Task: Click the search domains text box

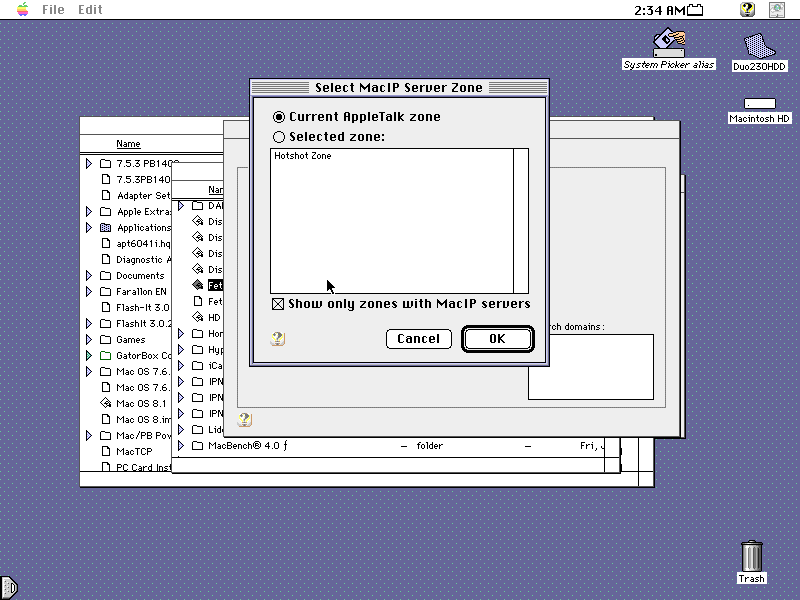Action: click(591, 367)
